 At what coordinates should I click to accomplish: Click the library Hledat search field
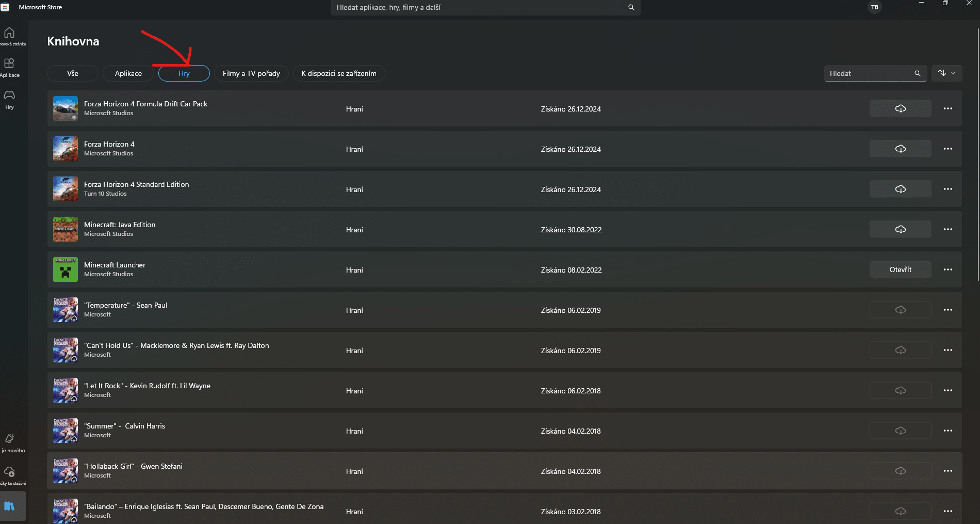click(x=869, y=73)
